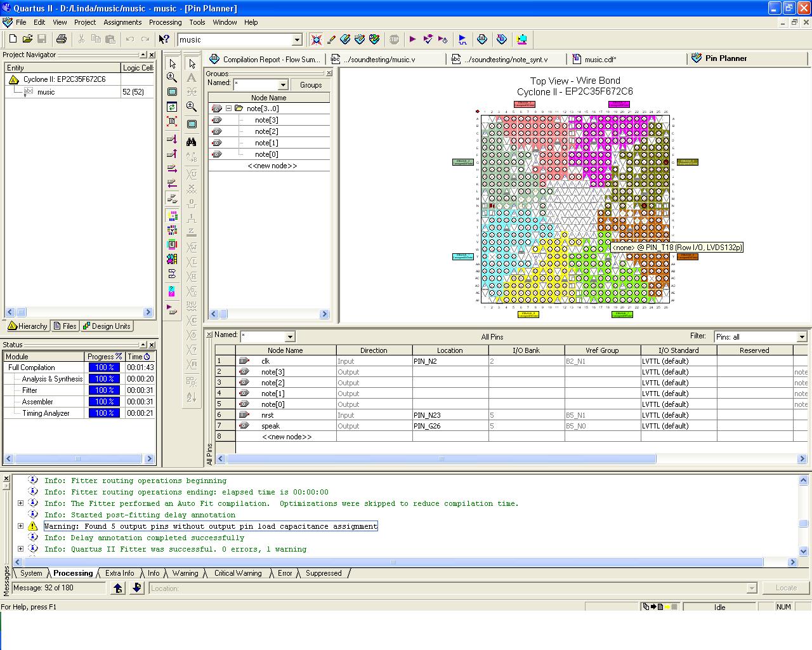Switch to the Files navigator tab
Image resolution: width=812 pixels, height=650 pixels.
click(65, 326)
